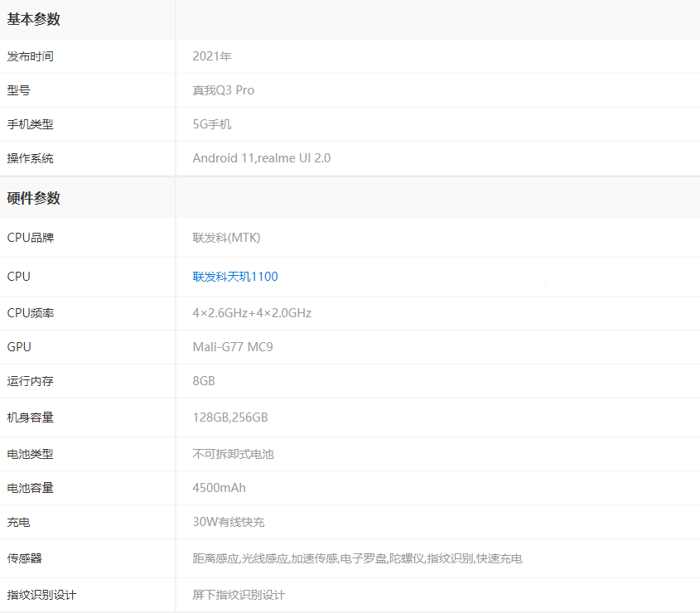The image size is (700, 613).
Task: Select the 屏下指纹识别设计 value
Action: tap(239, 595)
